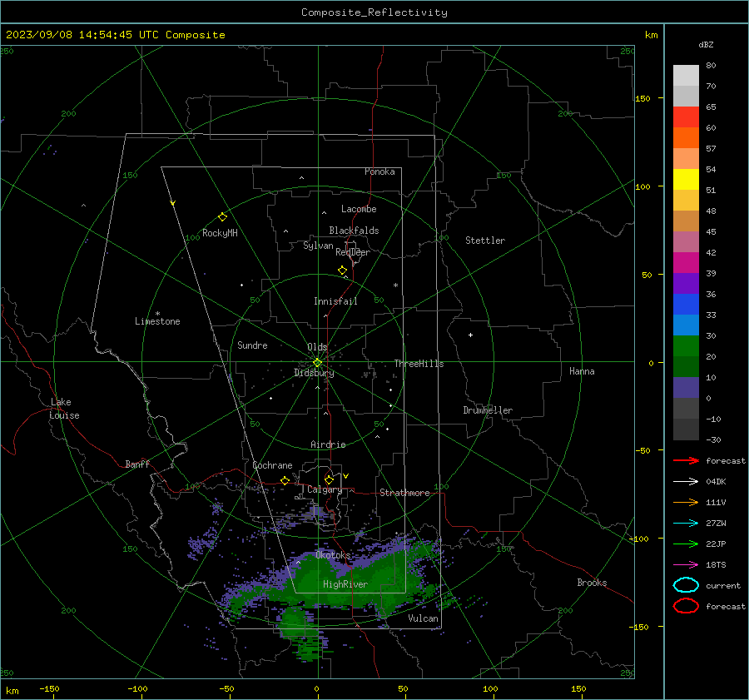Click the darkest gray legend swatch above -30
The image size is (749, 700).
(686, 429)
